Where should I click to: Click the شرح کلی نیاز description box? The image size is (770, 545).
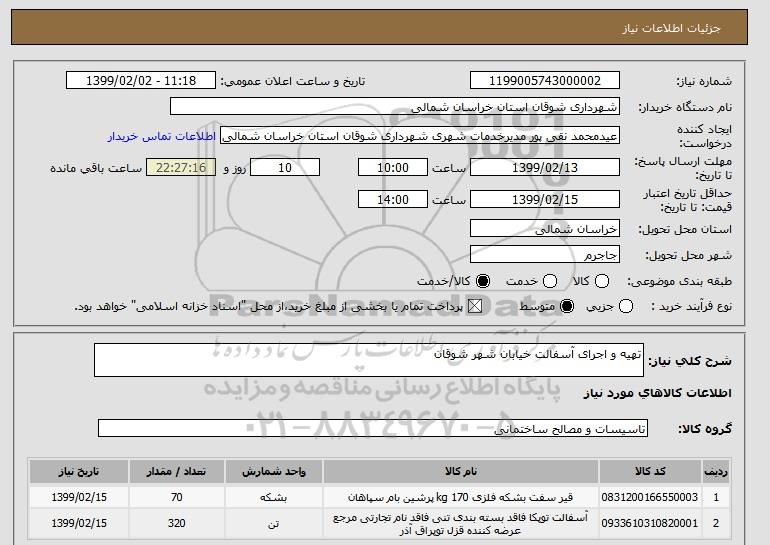(369, 360)
